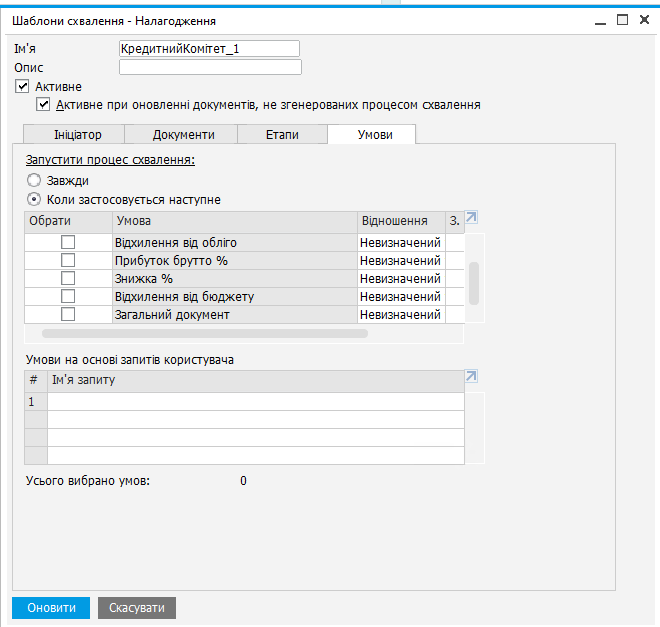Check the Знижка % condition checkbox

pyautogui.click(x=68, y=279)
